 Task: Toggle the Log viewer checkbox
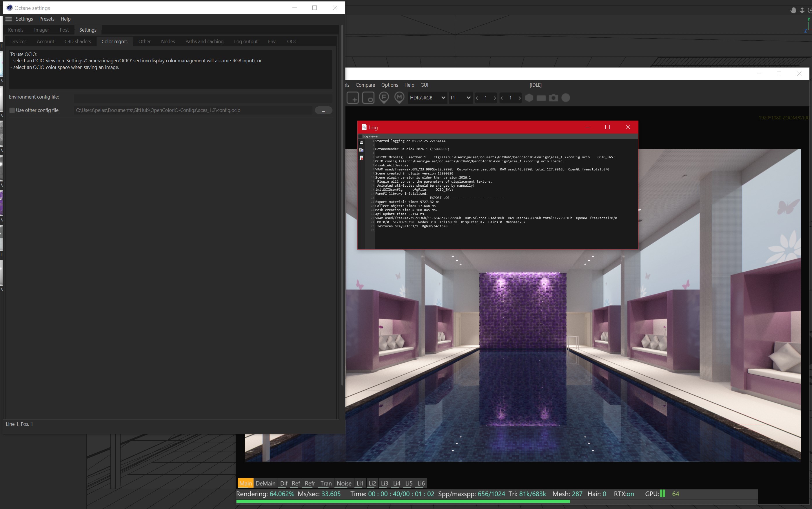click(360, 136)
